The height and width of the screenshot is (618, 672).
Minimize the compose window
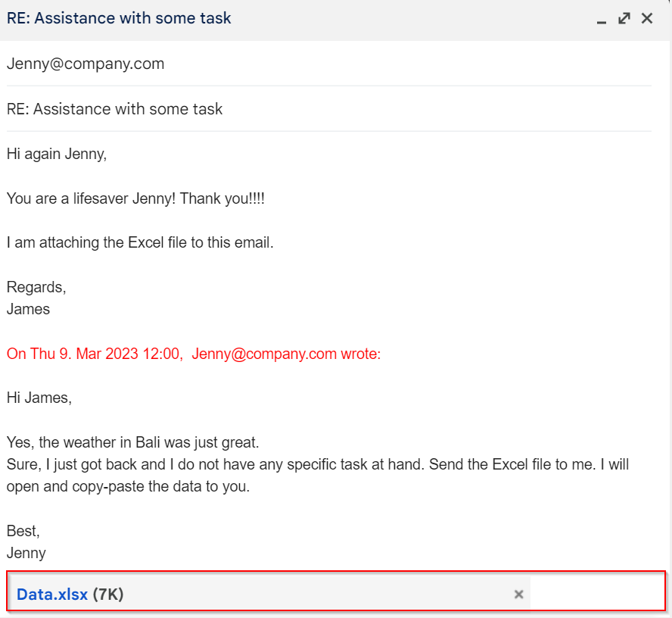602,20
